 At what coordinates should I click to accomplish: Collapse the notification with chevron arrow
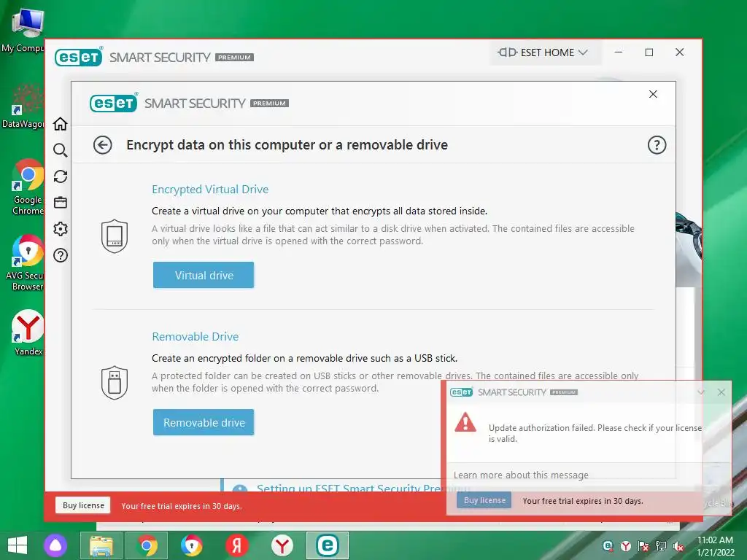(701, 392)
